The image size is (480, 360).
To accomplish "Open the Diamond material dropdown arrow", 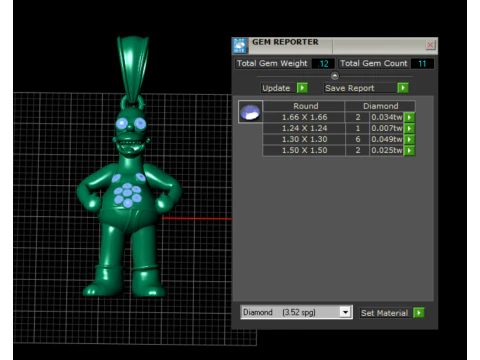I will click(x=346, y=312).
